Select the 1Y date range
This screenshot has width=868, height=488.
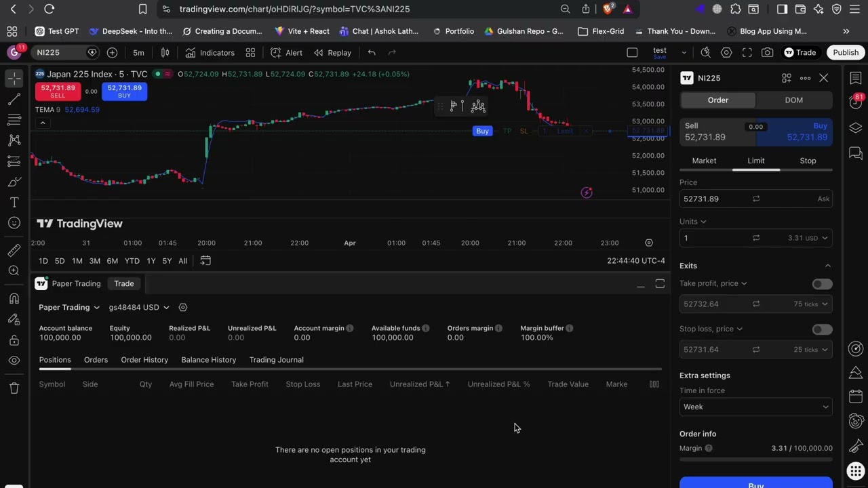tap(151, 261)
